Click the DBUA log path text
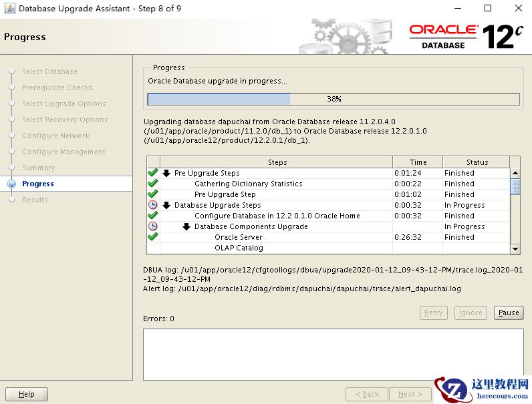 (333, 274)
